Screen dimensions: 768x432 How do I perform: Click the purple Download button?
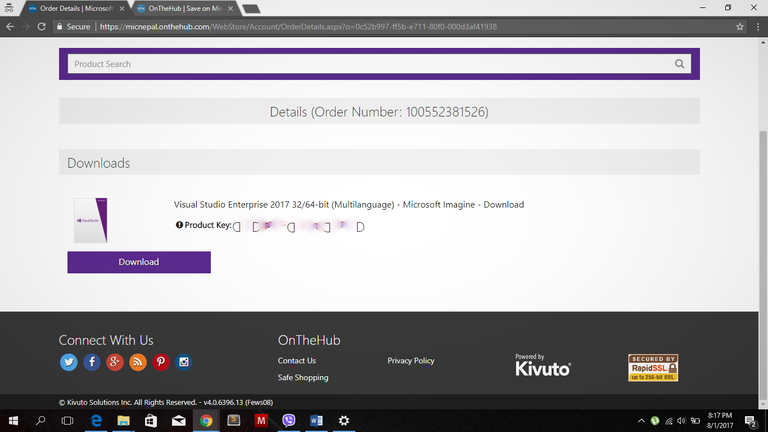139,262
